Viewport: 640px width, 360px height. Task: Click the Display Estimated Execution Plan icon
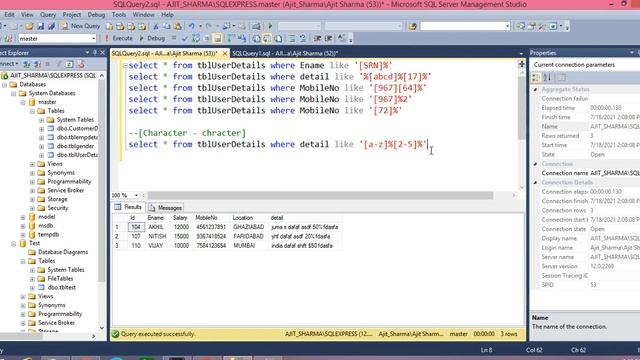[196, 38]
